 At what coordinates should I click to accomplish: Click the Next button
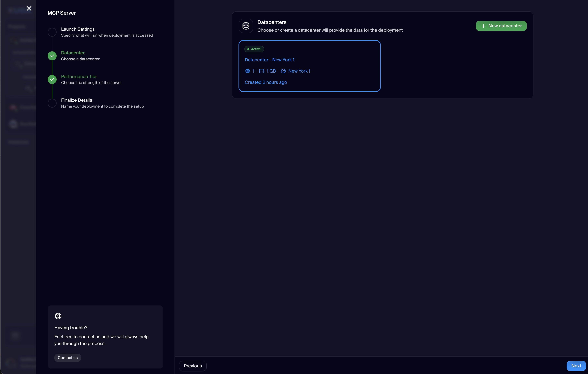(576, 366)
